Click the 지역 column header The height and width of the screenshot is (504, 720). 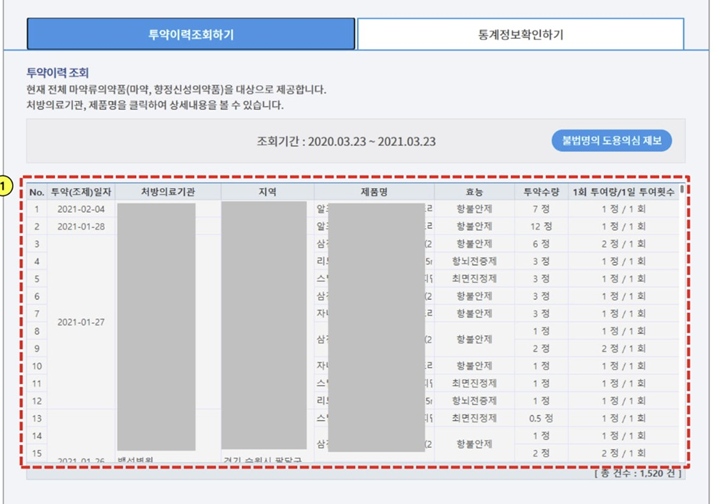click(267, 192)
